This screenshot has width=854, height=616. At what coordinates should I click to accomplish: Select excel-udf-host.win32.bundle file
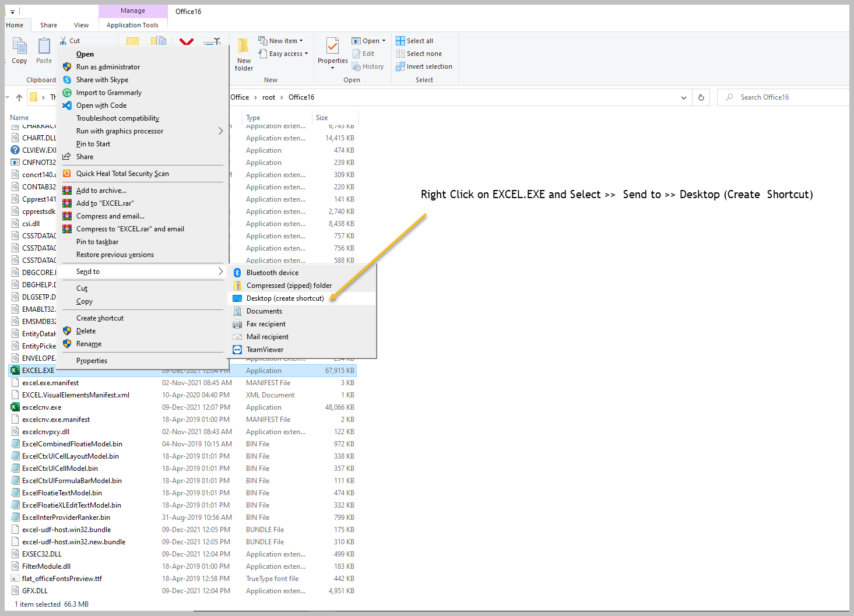(182, 530)
